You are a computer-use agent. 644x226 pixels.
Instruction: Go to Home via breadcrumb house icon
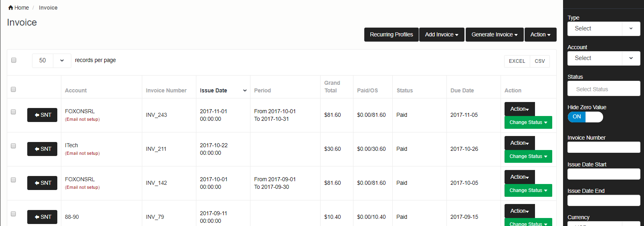11,8
